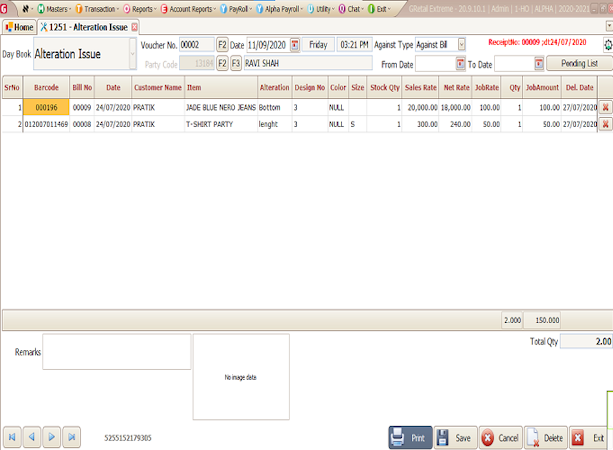Select barcode cell 012007011469
The image size is (613, 450).
pos(46,124)
